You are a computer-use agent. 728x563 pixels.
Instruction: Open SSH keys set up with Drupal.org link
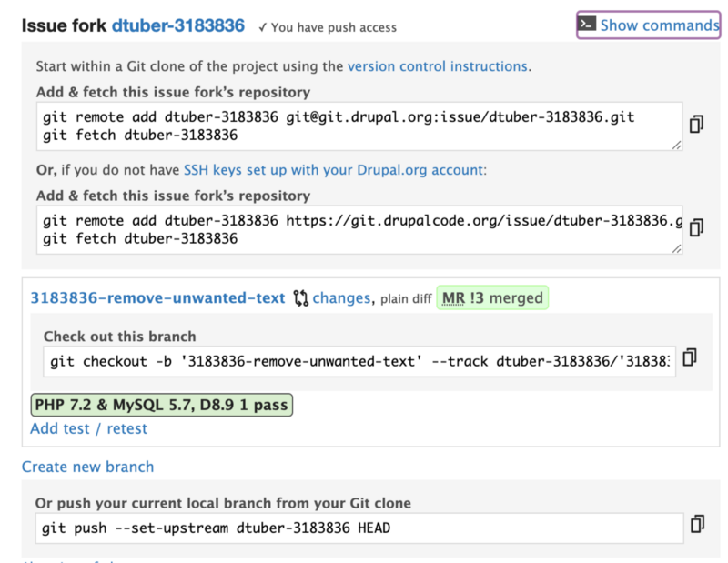[x=335, y=169]
